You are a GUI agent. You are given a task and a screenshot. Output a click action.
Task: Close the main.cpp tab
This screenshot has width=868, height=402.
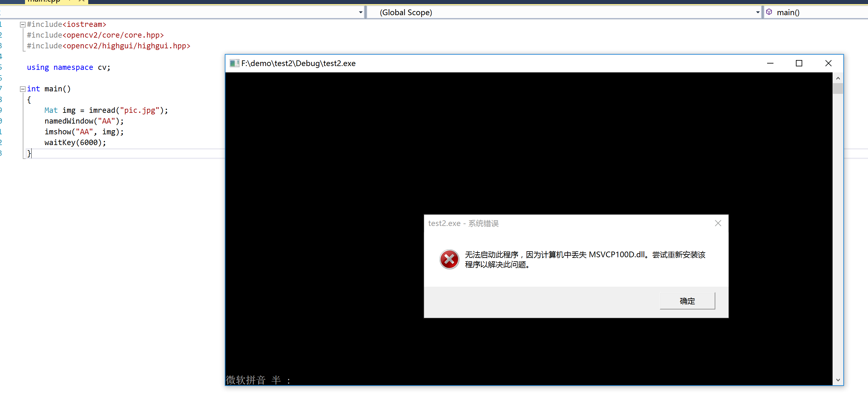[x=81, y=1]
